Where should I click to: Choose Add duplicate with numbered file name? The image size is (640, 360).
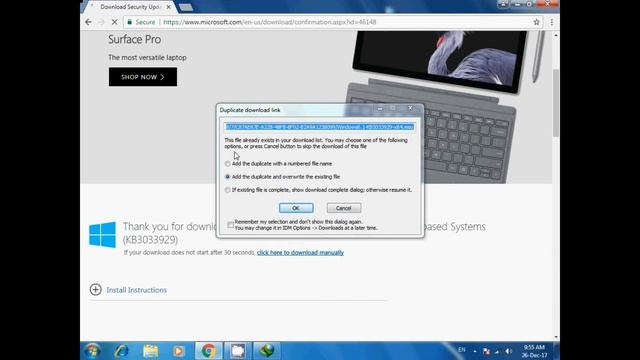pos(228,164)
